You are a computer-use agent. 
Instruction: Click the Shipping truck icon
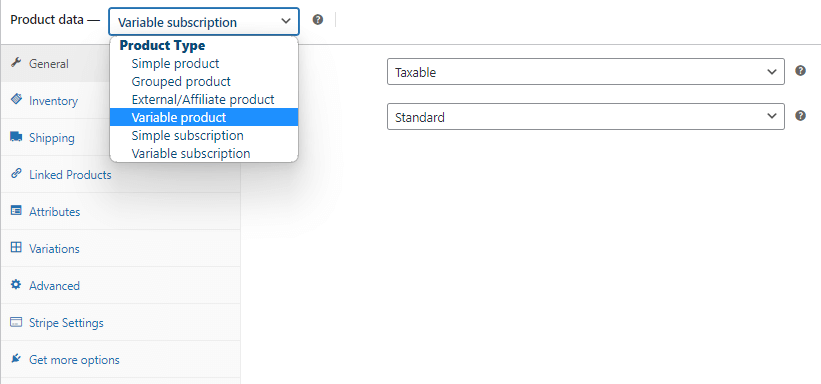pos(16,137)
